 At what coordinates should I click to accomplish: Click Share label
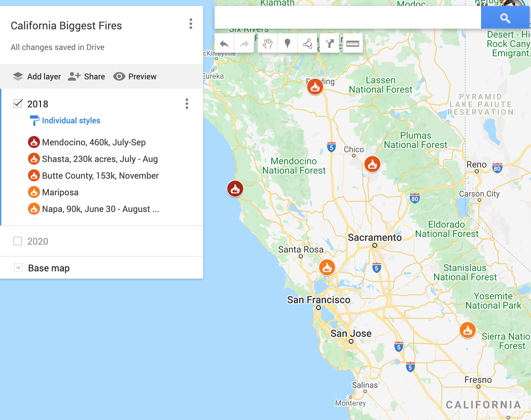coord(95,76)
